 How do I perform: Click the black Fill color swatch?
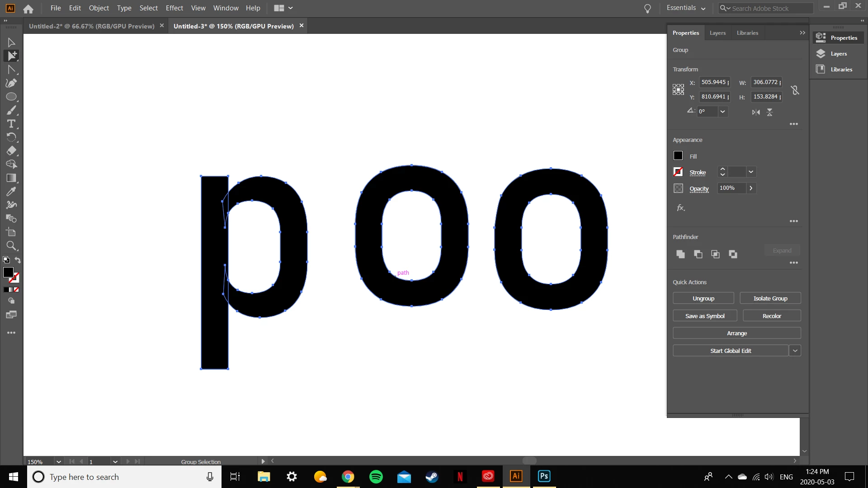(x=678, y=156)
